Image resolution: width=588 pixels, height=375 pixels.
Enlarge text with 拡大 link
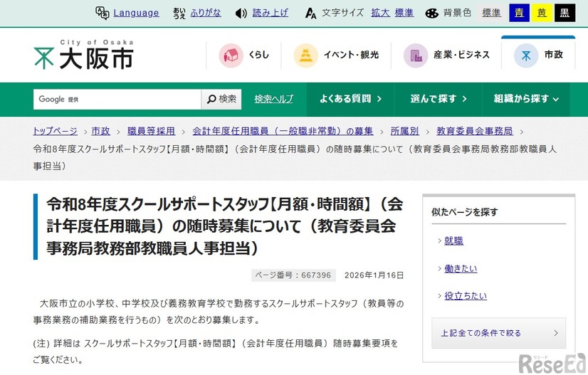point(381,13)
